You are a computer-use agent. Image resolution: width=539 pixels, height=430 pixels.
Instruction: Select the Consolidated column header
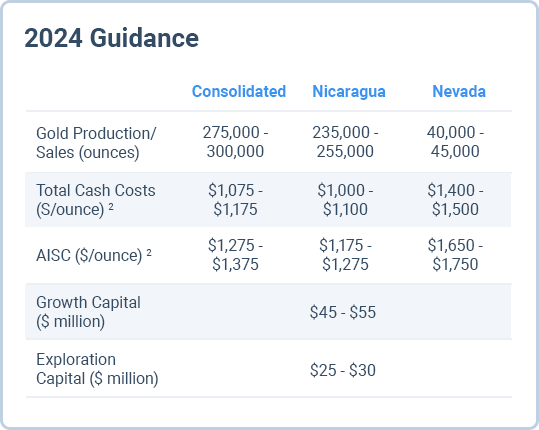[239, 91]
